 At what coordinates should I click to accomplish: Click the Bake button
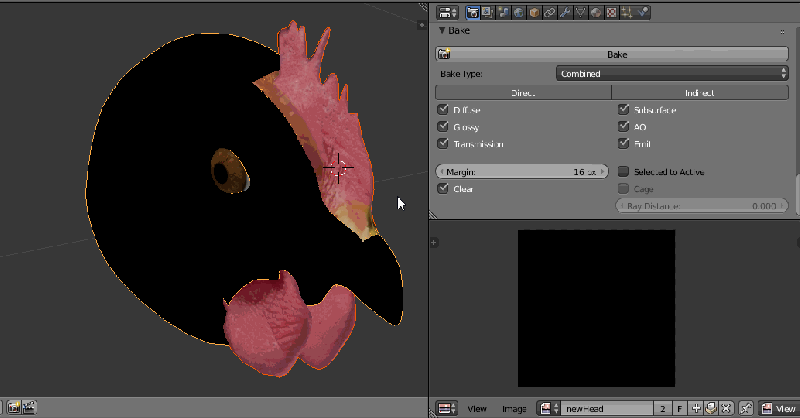tap(612, 54)
